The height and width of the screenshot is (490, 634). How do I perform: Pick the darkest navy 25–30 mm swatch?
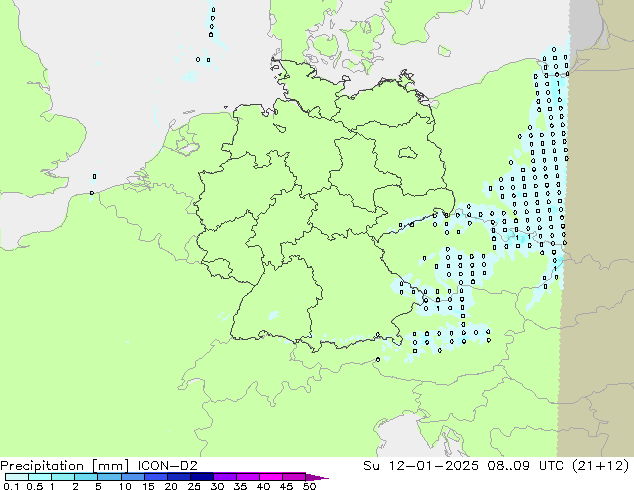click(202, 477)
